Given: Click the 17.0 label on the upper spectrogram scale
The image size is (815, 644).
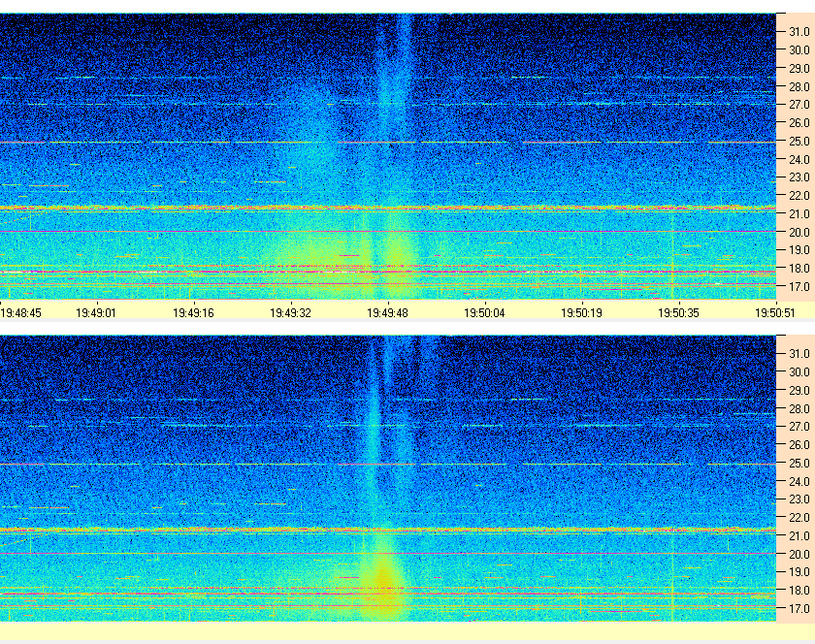Looking at the screenshot, I should tap(799, 287).
